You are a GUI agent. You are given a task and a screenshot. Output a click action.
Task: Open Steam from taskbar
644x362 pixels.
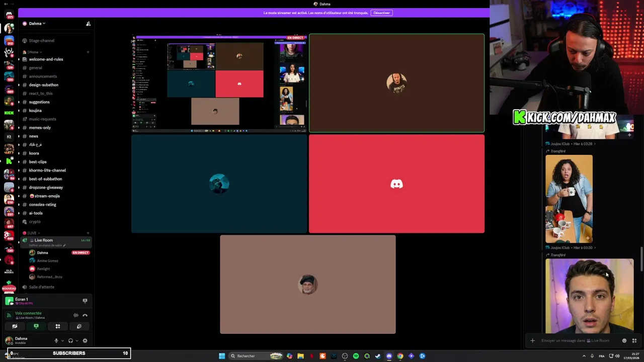[378, 356]
